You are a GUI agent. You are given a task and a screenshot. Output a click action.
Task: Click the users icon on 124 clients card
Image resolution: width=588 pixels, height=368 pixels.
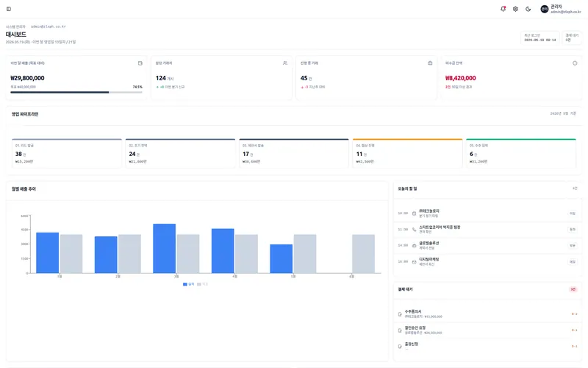tap(285, 63)
